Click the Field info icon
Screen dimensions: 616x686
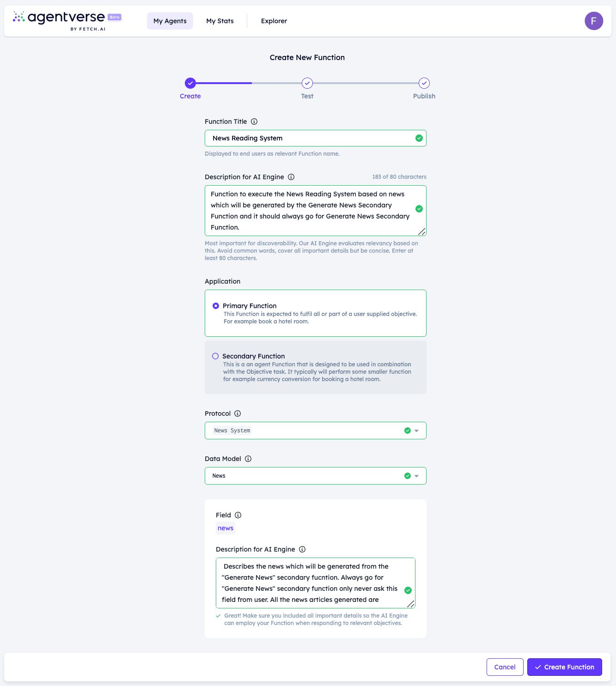click(x=238, y=515)
